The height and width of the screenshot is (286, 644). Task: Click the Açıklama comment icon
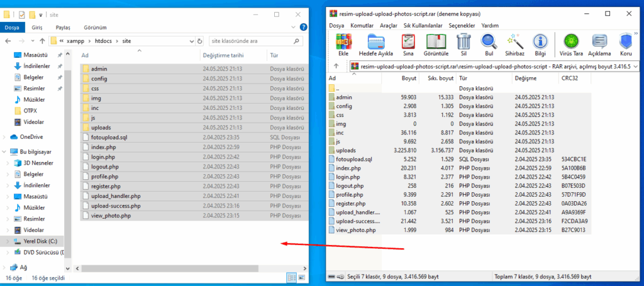[599, 42]
